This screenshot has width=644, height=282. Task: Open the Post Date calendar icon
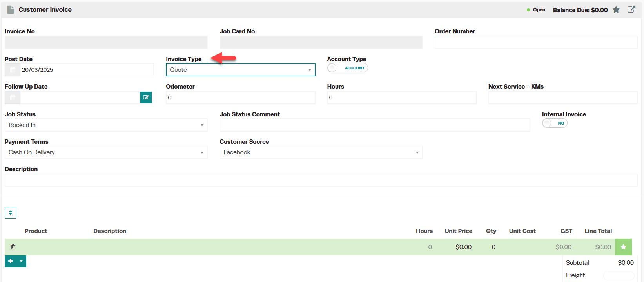point(13,70)
